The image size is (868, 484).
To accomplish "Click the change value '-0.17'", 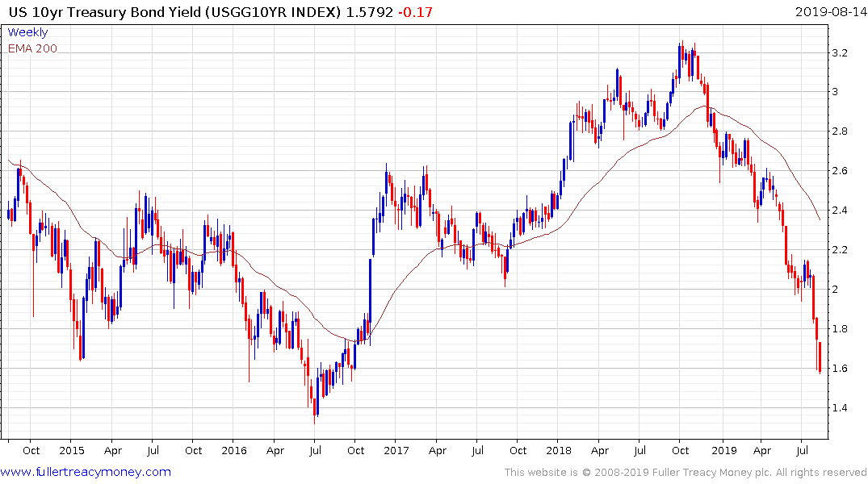I will tap(415, 12).
